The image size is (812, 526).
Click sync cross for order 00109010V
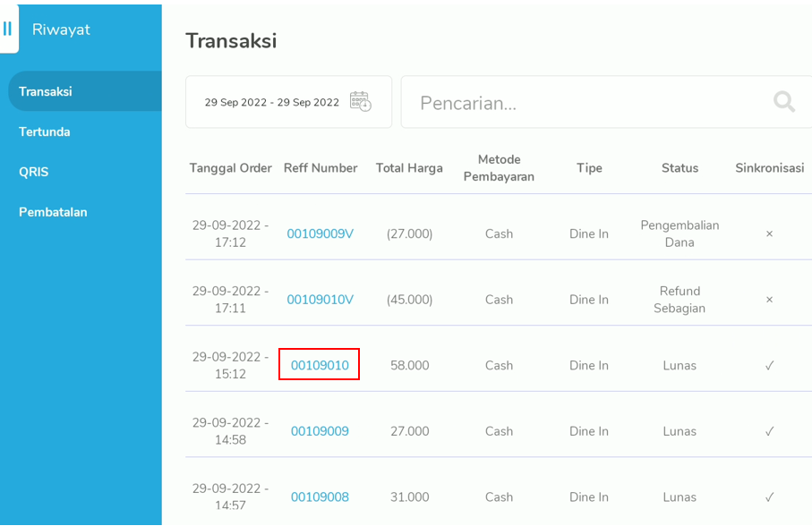(769, 300)
